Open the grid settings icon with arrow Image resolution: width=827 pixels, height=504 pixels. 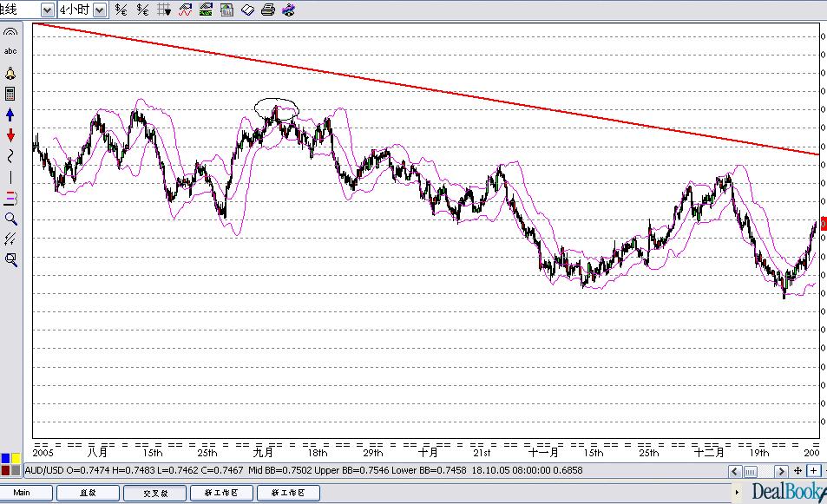[x=164, y=10]
